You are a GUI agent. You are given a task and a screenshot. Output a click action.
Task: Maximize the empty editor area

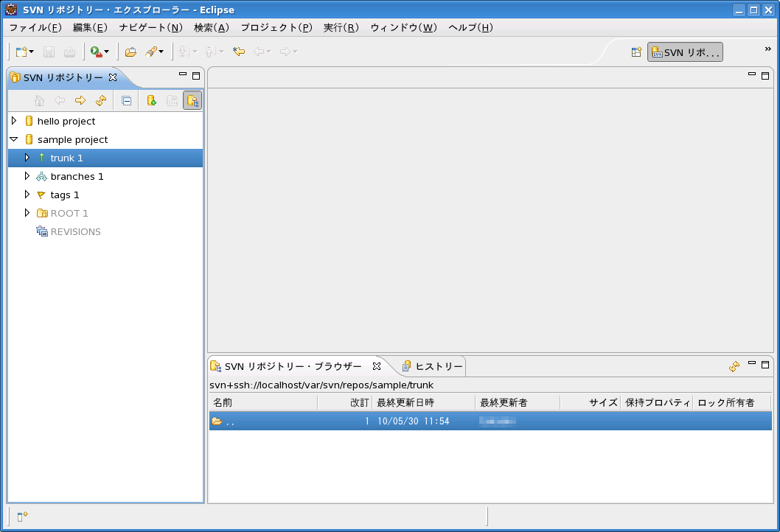point(765,76)
